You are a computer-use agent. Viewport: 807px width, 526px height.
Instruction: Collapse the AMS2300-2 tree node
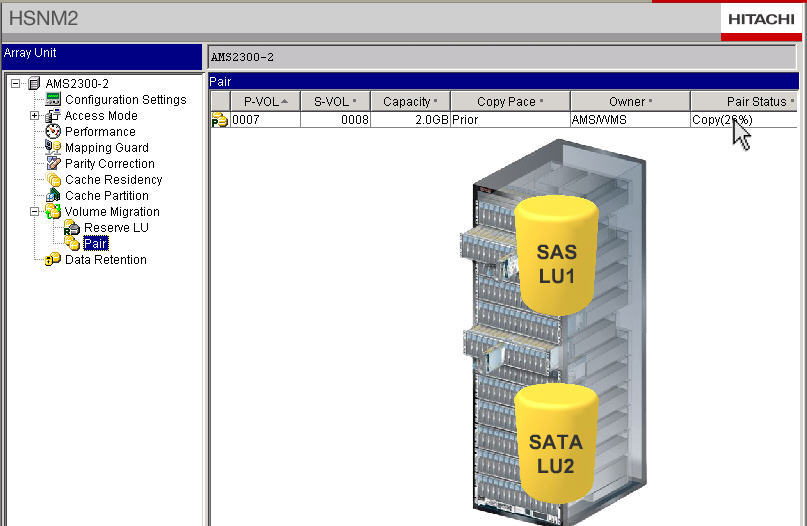click(15, 83)
